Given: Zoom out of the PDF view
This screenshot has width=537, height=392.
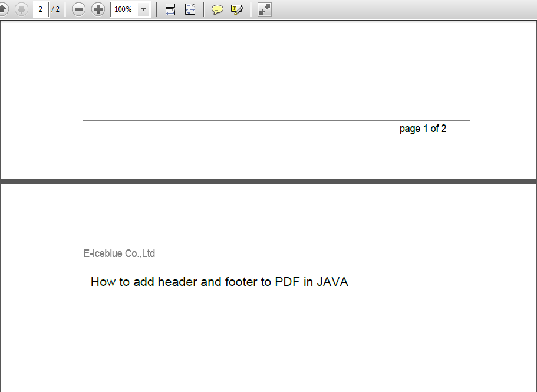Looking at the screenshot, I should coord(78,9).
